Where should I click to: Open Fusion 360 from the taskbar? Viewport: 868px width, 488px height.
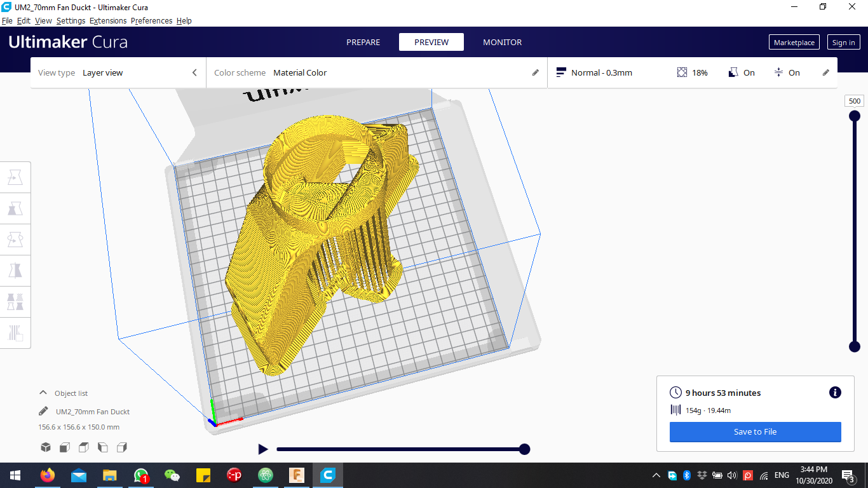tap(297, 475)
